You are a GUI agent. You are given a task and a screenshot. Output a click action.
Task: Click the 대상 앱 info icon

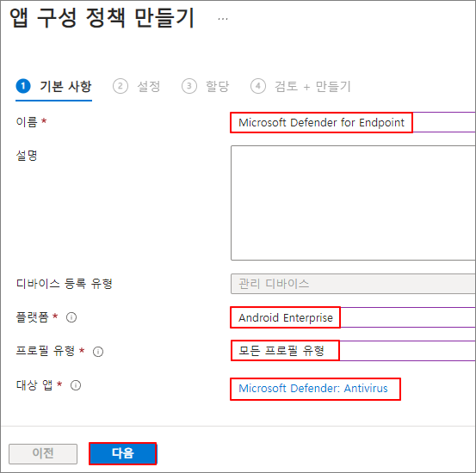76,385
